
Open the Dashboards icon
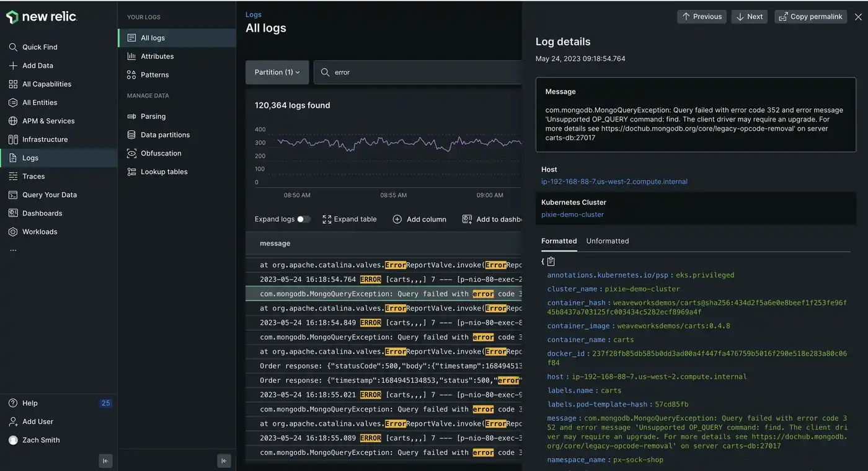(x=13, y=213)
